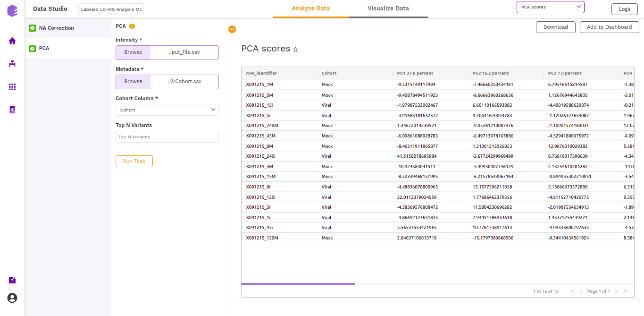Open the workspace desk icon in sidebar
644x316 pixels.
(x=12, y=64)
